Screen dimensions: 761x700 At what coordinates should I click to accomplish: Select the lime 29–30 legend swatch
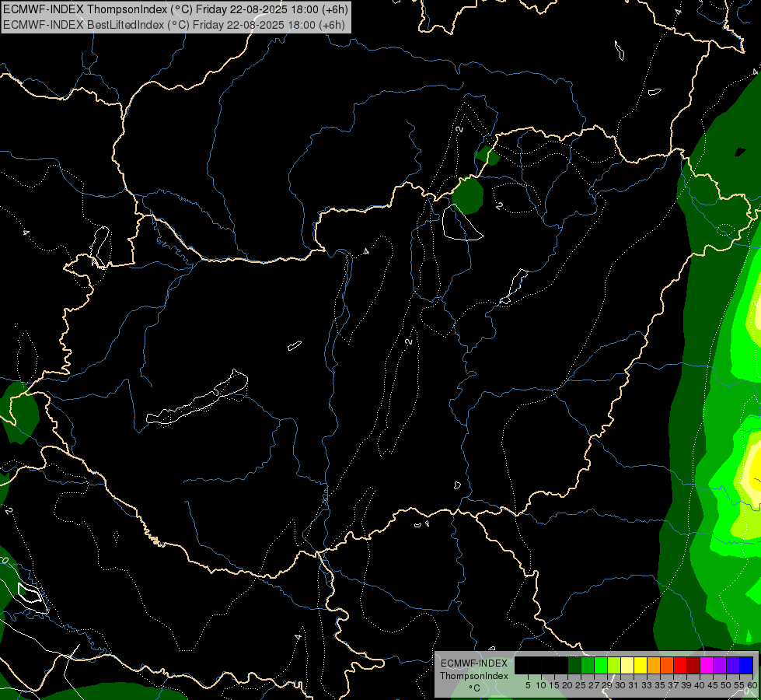tap(614, 665)
